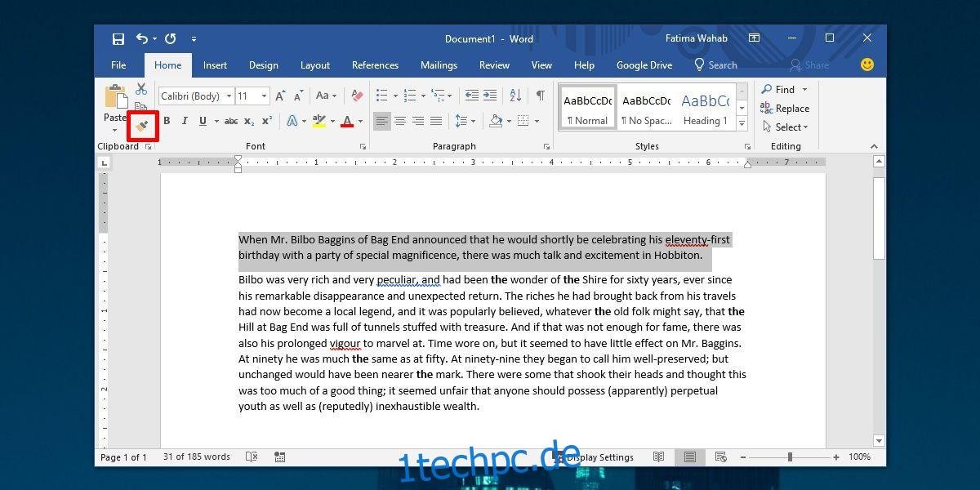
Task: Select Center paragraph alignment
Action: click(x=400, y=121)
